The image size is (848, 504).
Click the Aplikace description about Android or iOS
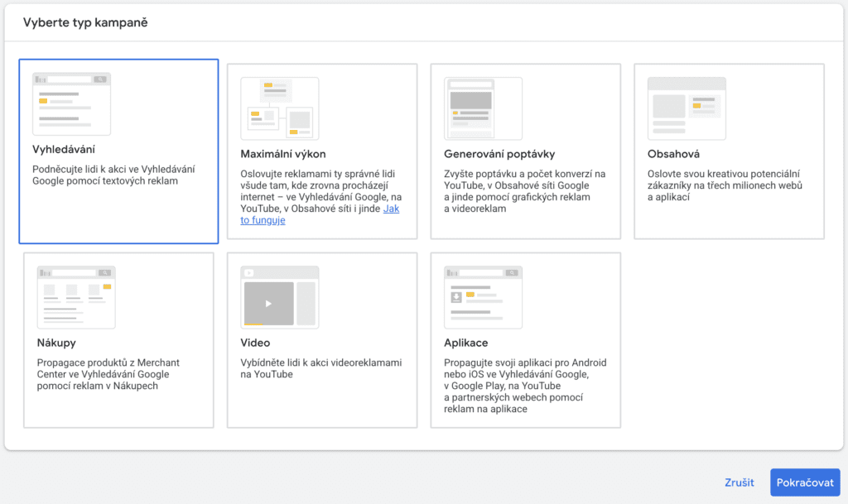525,386
